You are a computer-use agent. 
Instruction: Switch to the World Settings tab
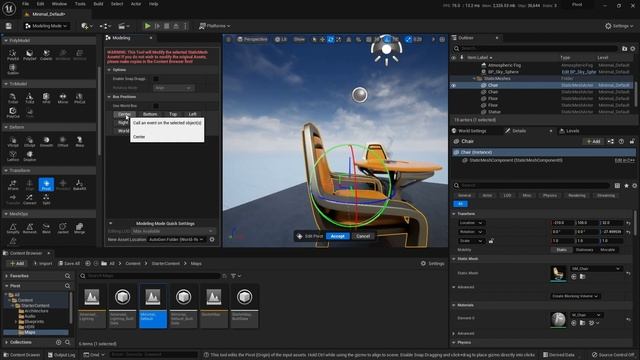click(x=469, y=131)
